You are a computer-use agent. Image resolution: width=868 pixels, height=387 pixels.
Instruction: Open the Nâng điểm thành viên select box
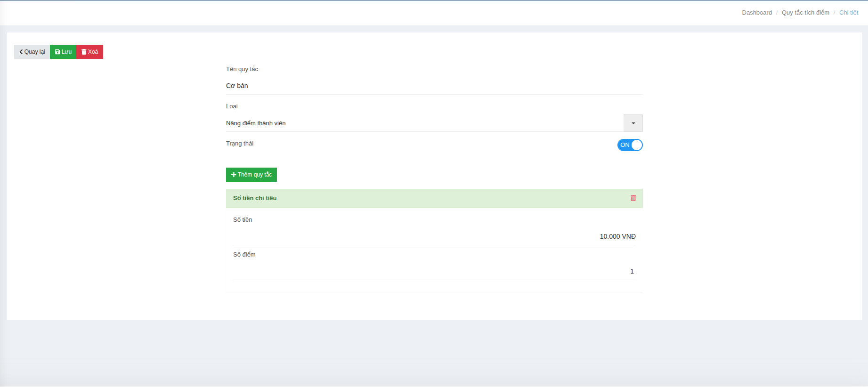(x=424, y=123)
